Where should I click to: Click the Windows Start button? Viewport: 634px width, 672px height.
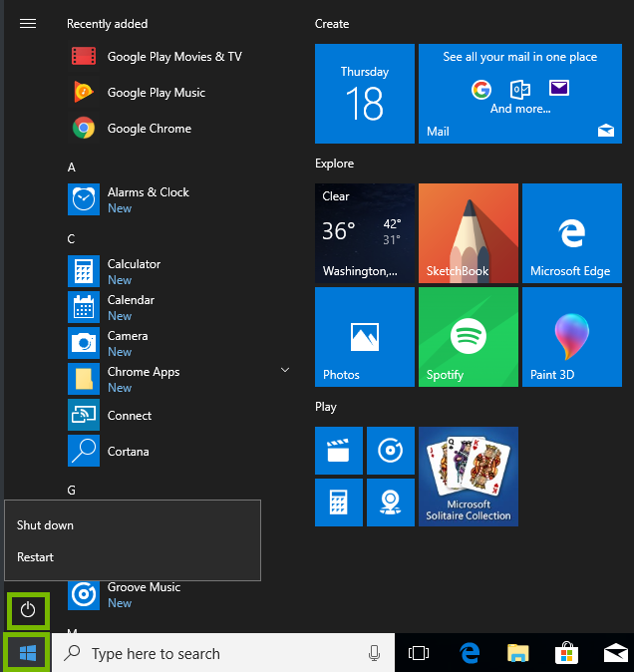[x=28, y=653]
